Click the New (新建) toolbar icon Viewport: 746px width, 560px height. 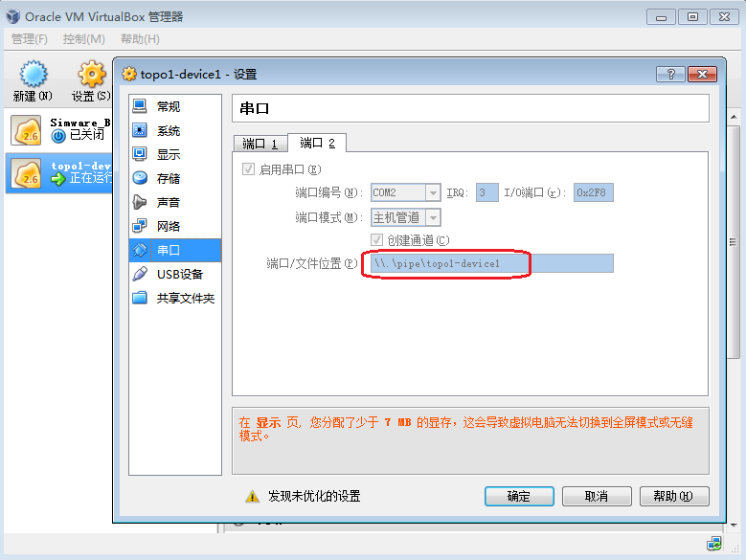click(33, 75)
